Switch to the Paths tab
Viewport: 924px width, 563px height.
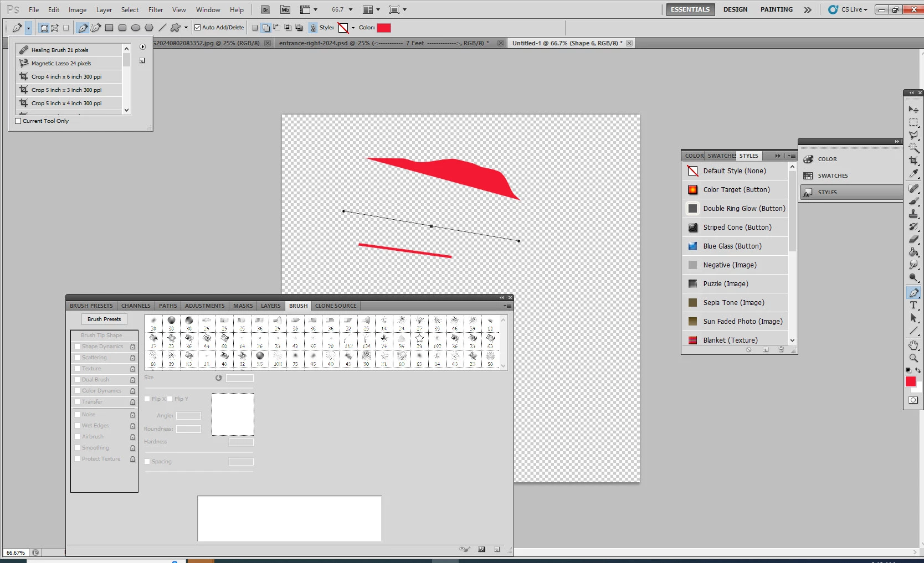[168, 306]
